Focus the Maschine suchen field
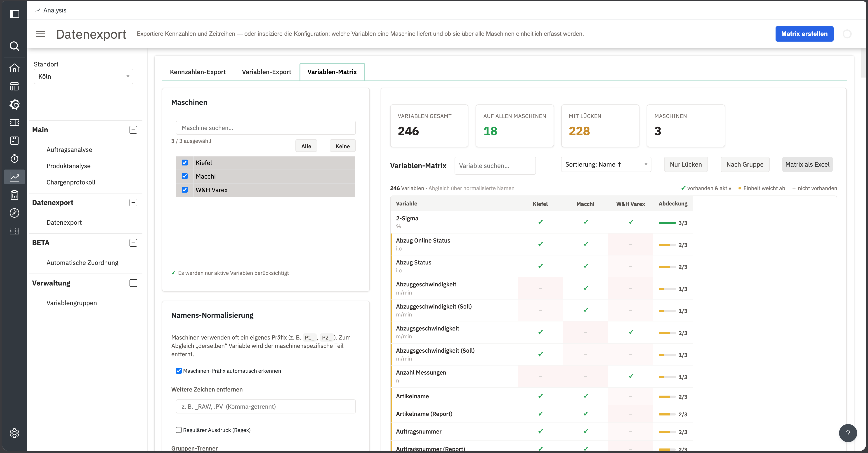 pyautogui.click(x=266, y=128)
